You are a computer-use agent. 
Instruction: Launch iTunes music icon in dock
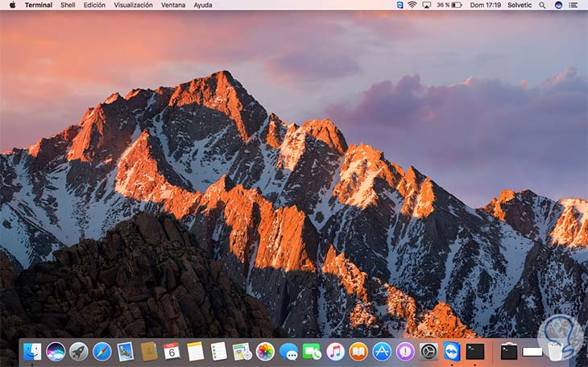335,351
